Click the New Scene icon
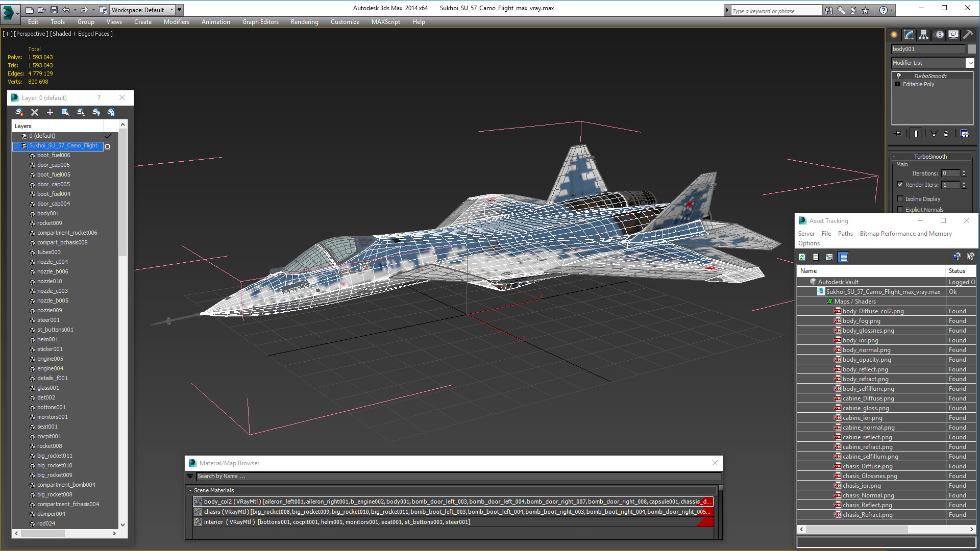Viewport: 980px width, 551px height. tap(29, 10)
